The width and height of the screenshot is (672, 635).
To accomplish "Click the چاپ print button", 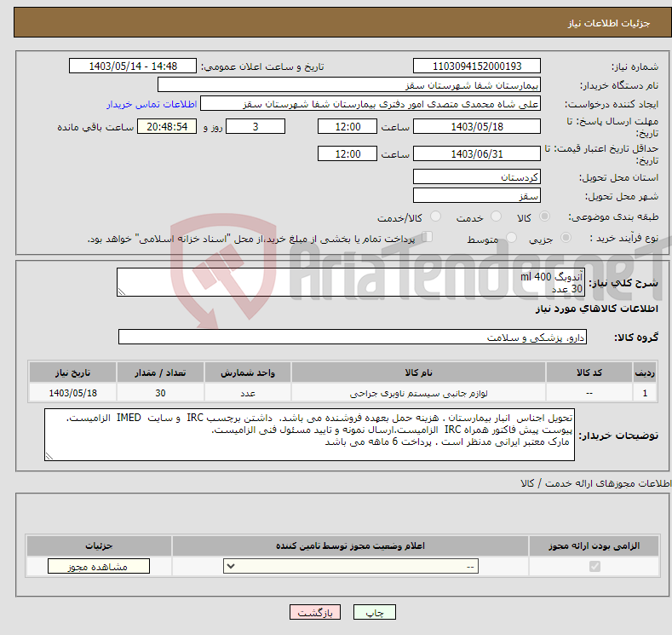I will [x=374, y=612].
